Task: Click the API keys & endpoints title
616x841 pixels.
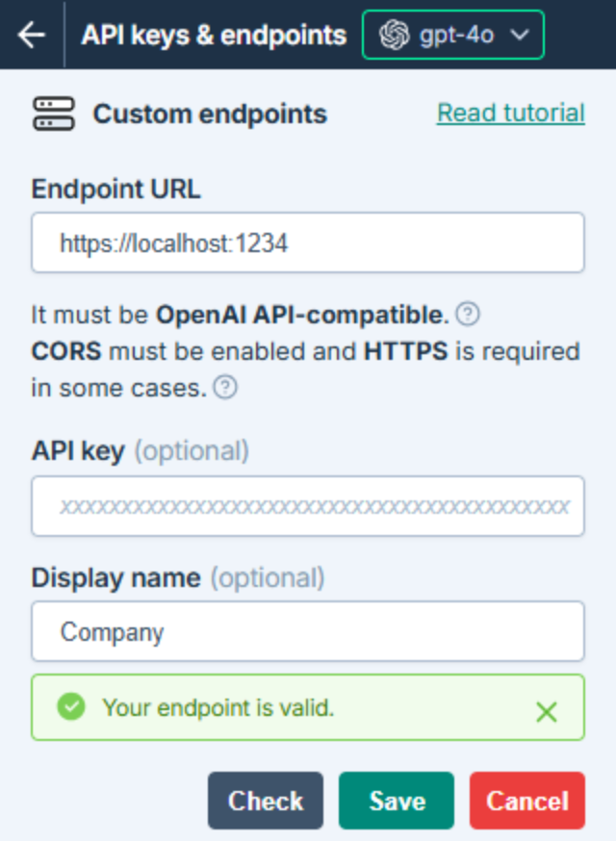Action: tap(213, 35)
